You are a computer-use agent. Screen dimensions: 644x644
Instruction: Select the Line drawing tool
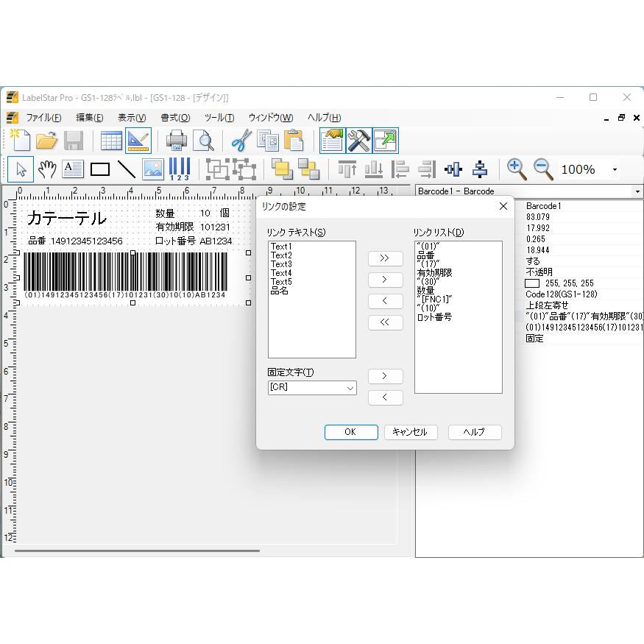pyautogui.click(x=125, y=169)
